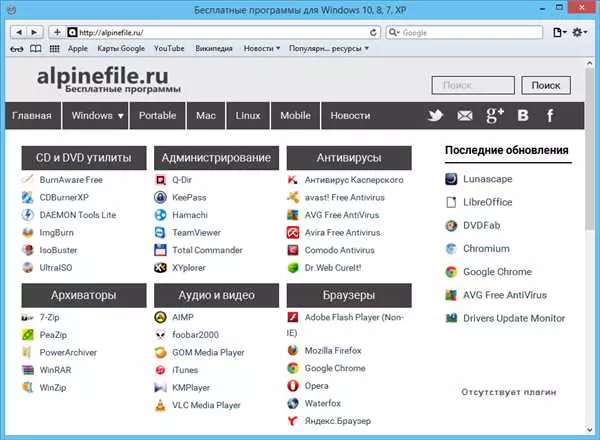
Task: Open Популярн... ресурсы bookmarks dropdown
Action: pos(329,49)
